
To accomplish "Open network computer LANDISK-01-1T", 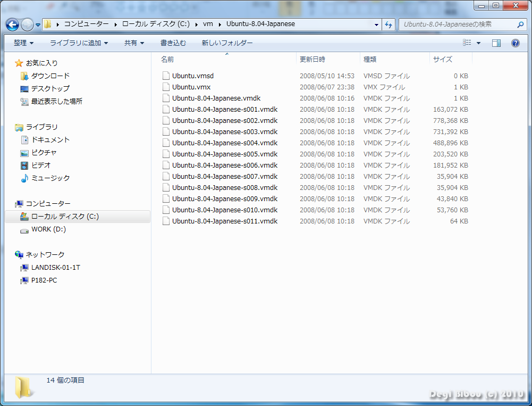I will (56, 267).
